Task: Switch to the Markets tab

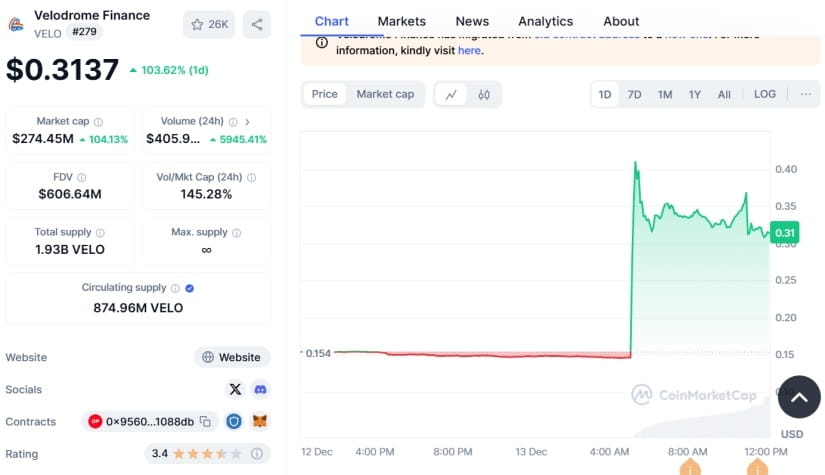Action: (401, 22)
